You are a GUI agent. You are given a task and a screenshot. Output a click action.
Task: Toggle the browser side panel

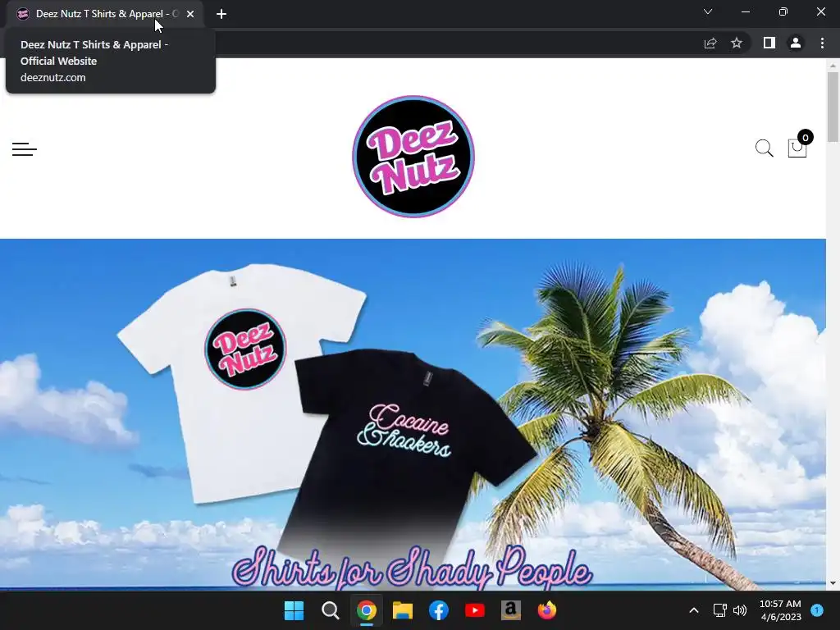(769, 43)
